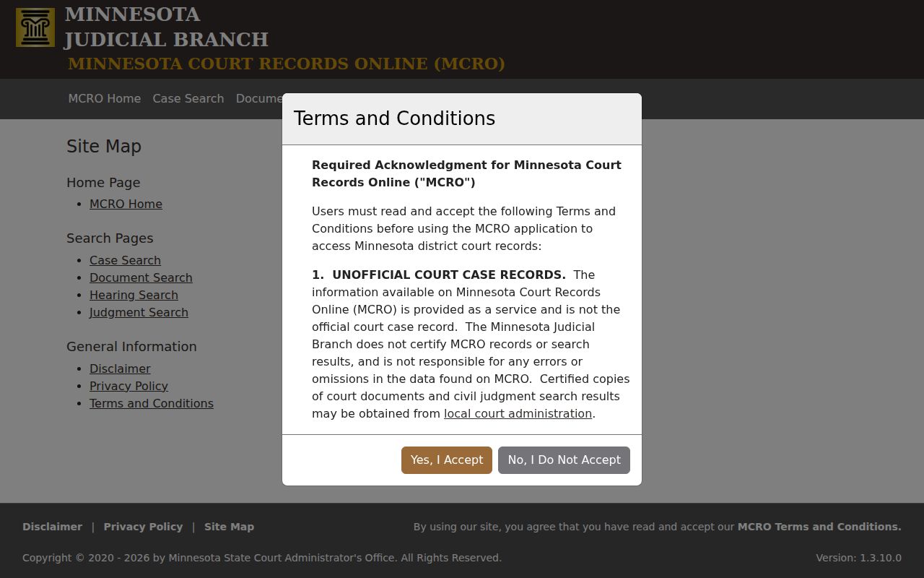Click 'UNOFFICIAL COURT CASE RECORDS.' bold text
This screenshot has height=578, width=924.
[x=448, y=275]
